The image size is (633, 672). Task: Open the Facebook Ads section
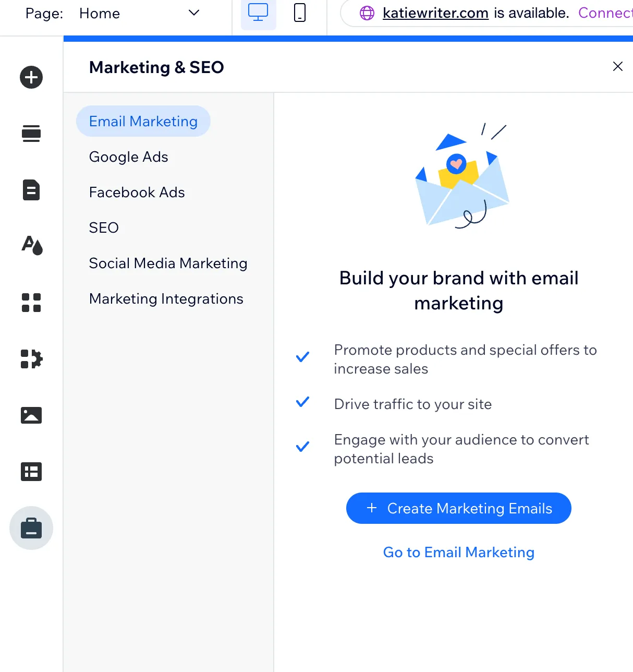137,193
